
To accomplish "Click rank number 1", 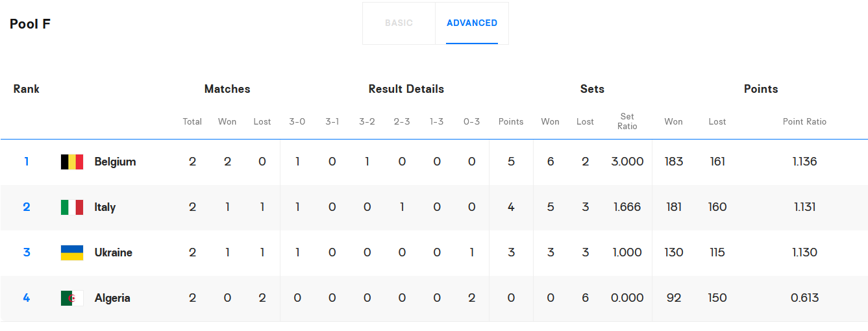I will [x=27, y=162].
